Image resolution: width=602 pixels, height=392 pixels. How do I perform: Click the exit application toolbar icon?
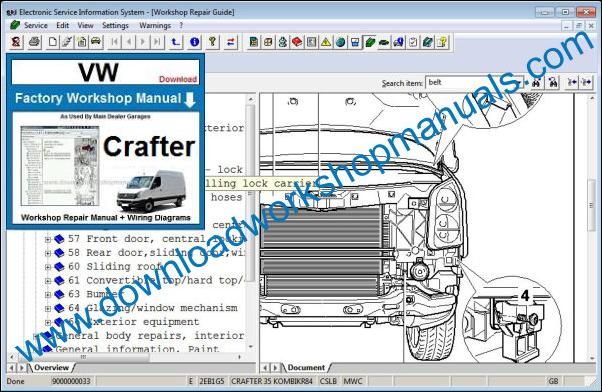pyautogui.click(x=16, y=42)
